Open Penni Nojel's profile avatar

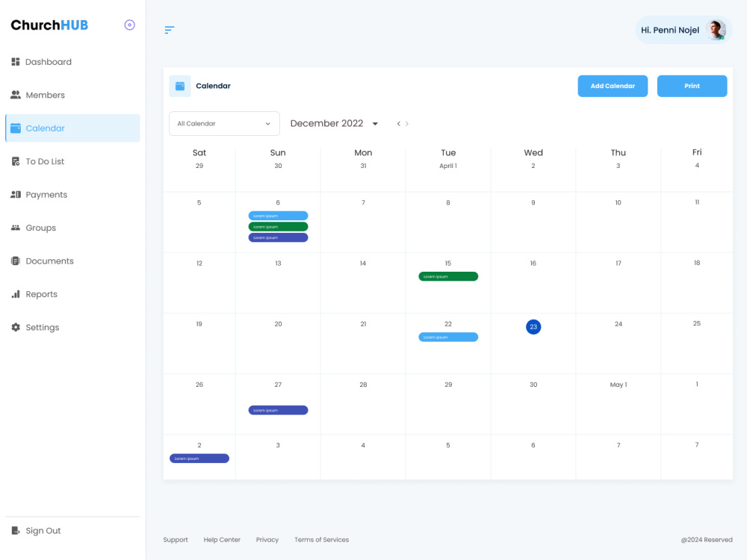pyautogui.click(x=716, y=30)
